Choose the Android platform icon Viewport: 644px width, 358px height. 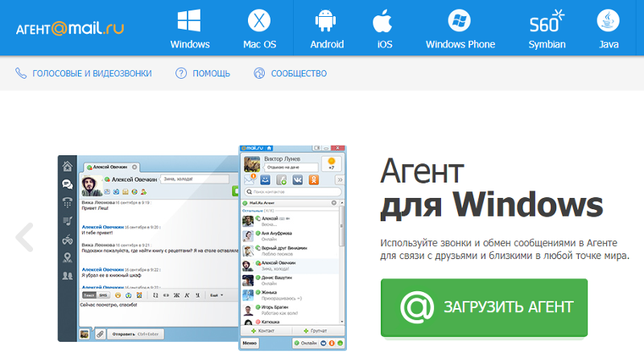coord(326,21)
